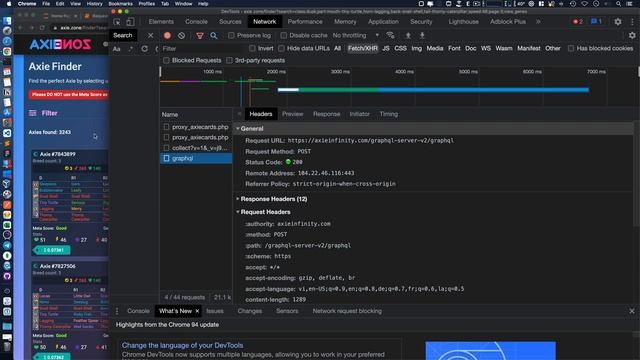Open Spotlight search in macOS menu bar

click(619, 4)
